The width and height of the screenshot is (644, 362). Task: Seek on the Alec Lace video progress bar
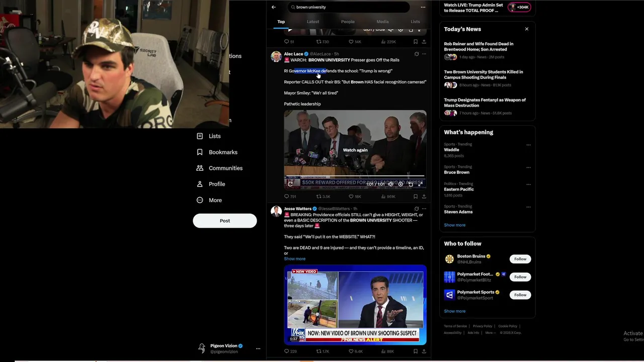pyautogui.click(x=355, y=176)
